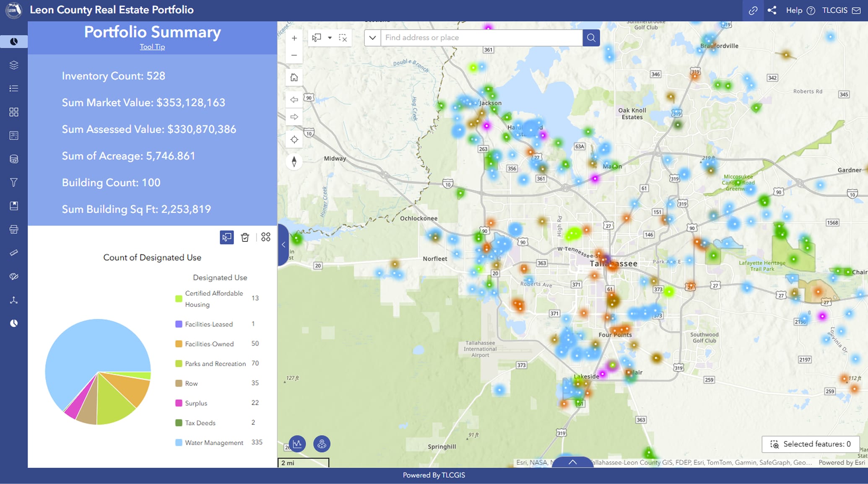Toggle Facilities-Owned legend series
Screen dimensions: 868x484
(209, 344)
